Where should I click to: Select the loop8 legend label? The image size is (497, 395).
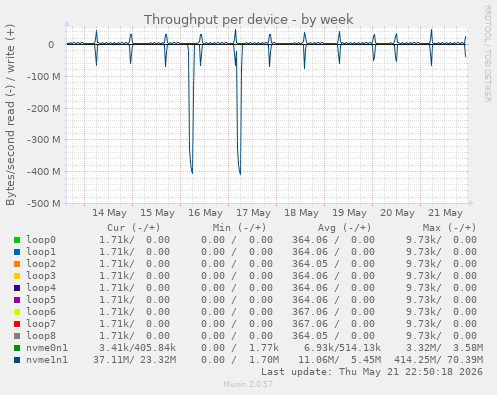pos(41,336)
